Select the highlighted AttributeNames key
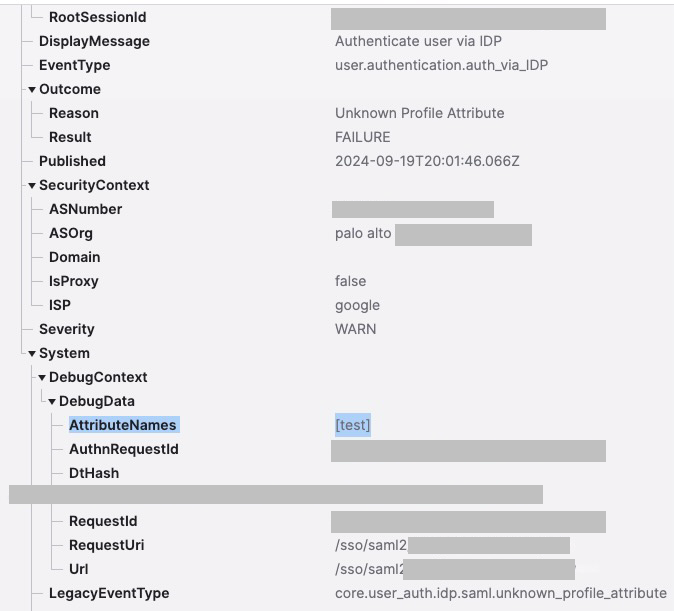Image resolution: width=674 pixels, height=611 pixels. pyautogui.click(x=123, y=425)
